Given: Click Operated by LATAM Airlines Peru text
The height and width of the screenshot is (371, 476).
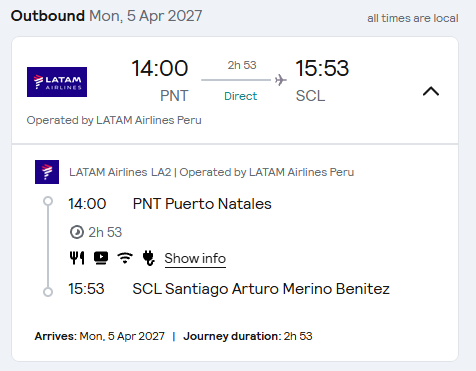Looking at the screenshot, I should click(114, 120).
